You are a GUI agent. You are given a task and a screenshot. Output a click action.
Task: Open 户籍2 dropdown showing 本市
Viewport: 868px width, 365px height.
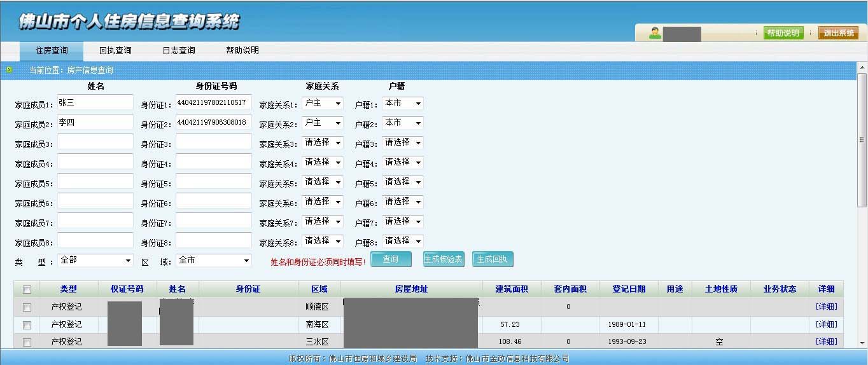click(x=402, y=123)
